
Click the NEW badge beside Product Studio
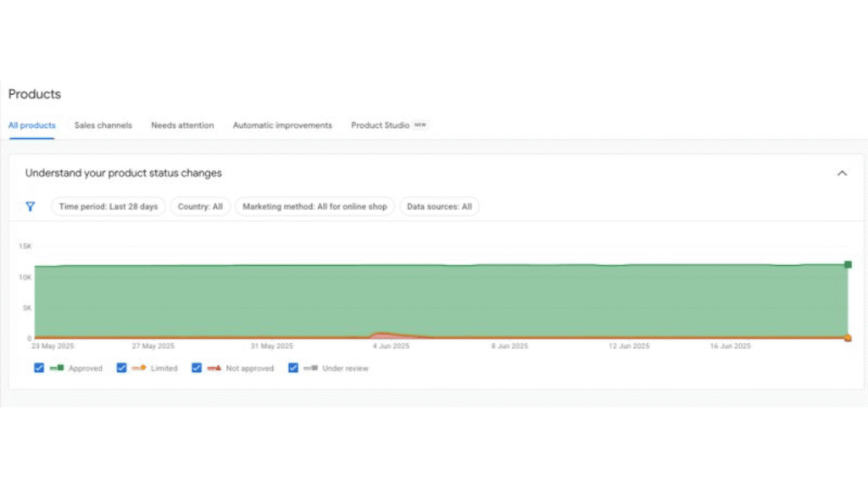click(420, 125)
